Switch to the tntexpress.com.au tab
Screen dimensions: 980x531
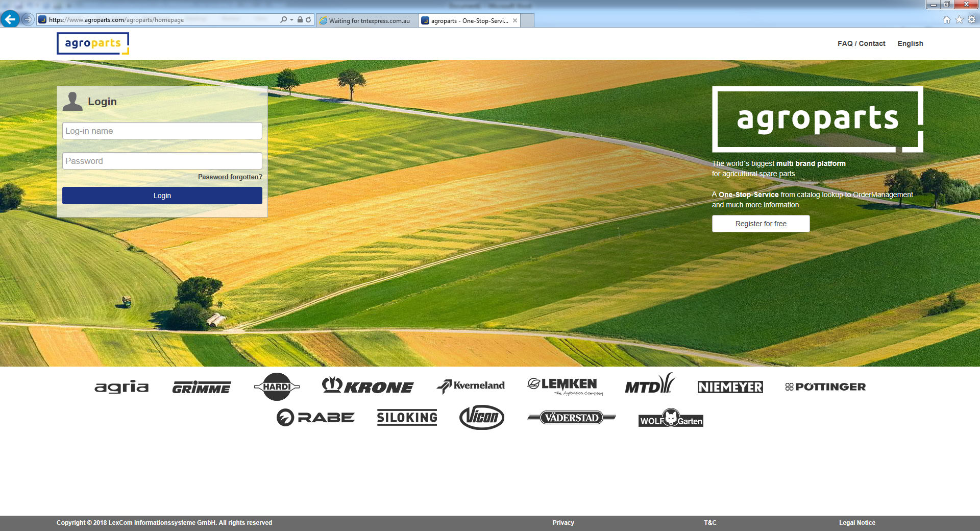[367, 20]
